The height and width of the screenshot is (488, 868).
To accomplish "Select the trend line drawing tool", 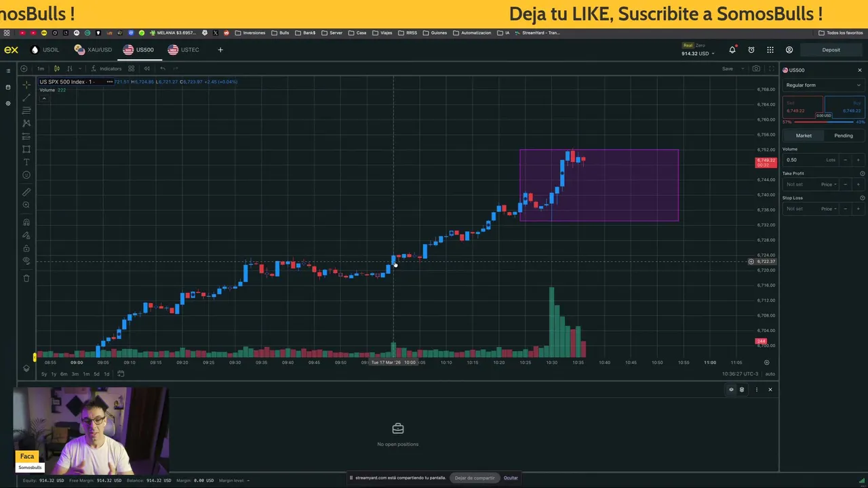I will click(x=26, y=98).
